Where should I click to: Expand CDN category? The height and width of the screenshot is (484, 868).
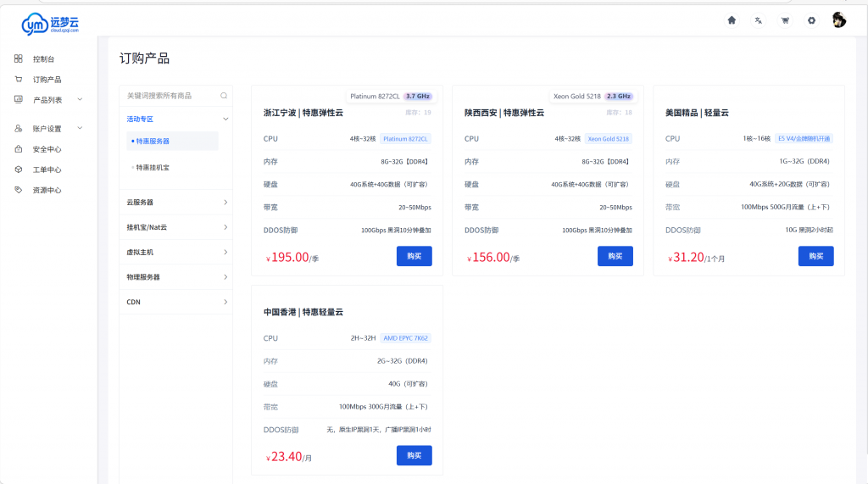[x=176, y=302]
